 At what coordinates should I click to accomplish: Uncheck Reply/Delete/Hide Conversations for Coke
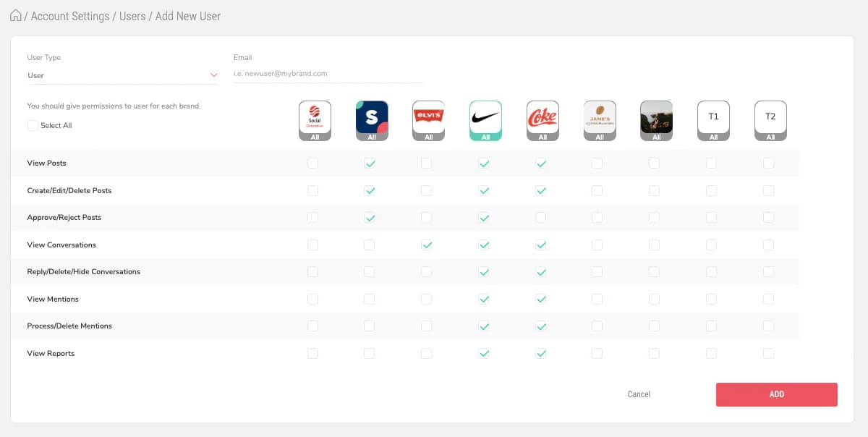(541, 272)
